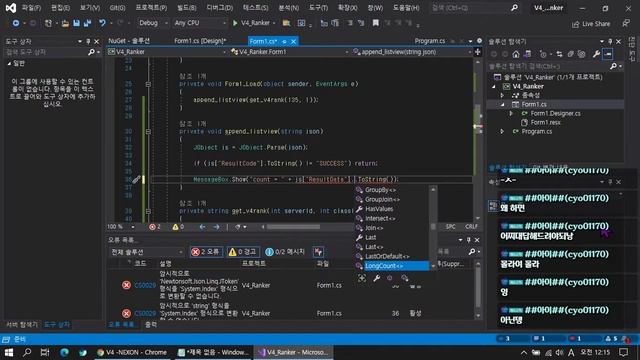This screenshot has height=360, width=640.
Task: Click the Home icon in Solution Explorer
Action: [x=516, y=54]
